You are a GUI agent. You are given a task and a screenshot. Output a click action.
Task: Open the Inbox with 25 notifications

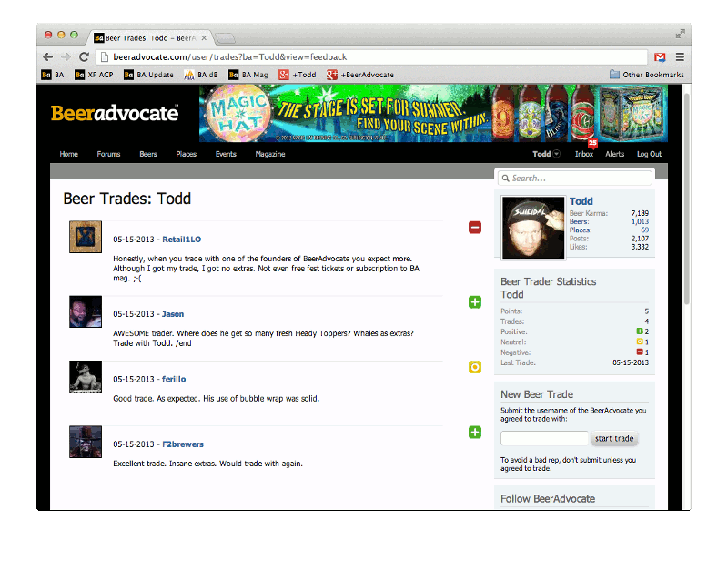[x=584, y=154]
